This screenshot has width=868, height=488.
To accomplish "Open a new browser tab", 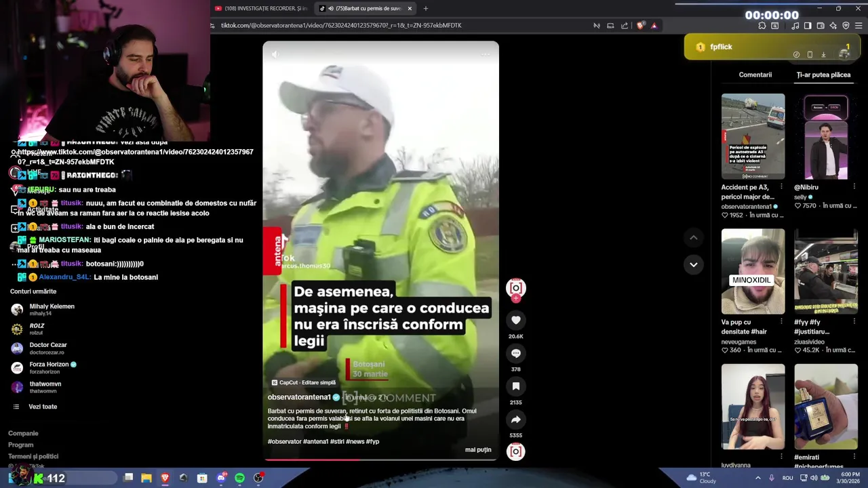I will coord(426,9).
